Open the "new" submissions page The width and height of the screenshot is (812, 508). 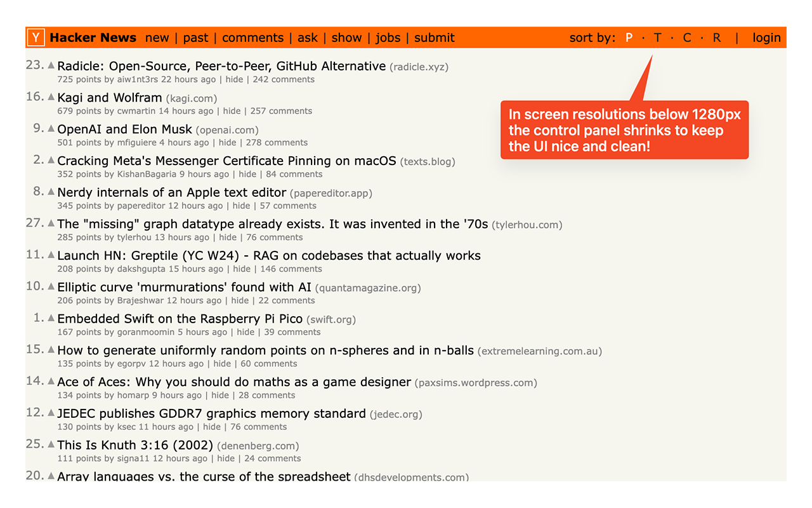pyautogui.click(x=157, y=37)
